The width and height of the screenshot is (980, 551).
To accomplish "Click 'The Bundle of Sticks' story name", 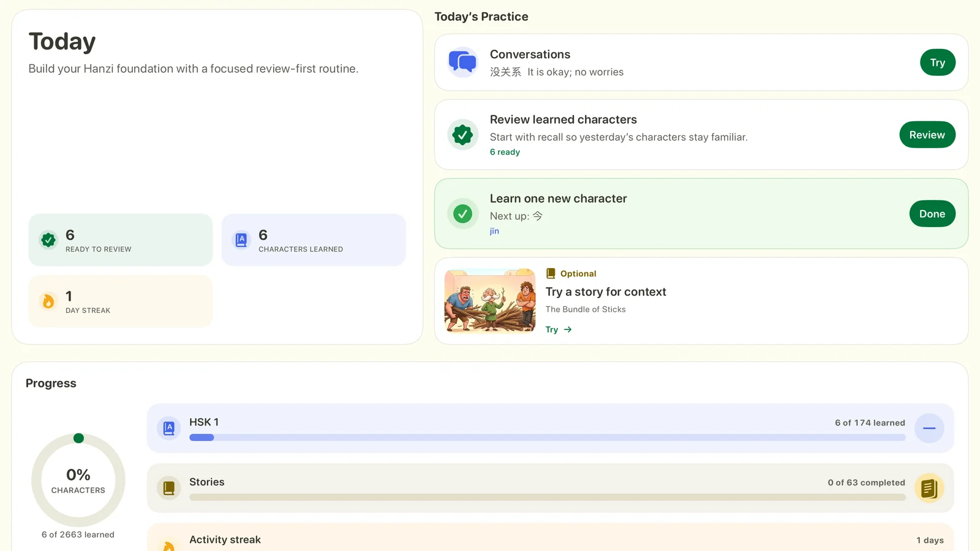I will tap(586, 309).
